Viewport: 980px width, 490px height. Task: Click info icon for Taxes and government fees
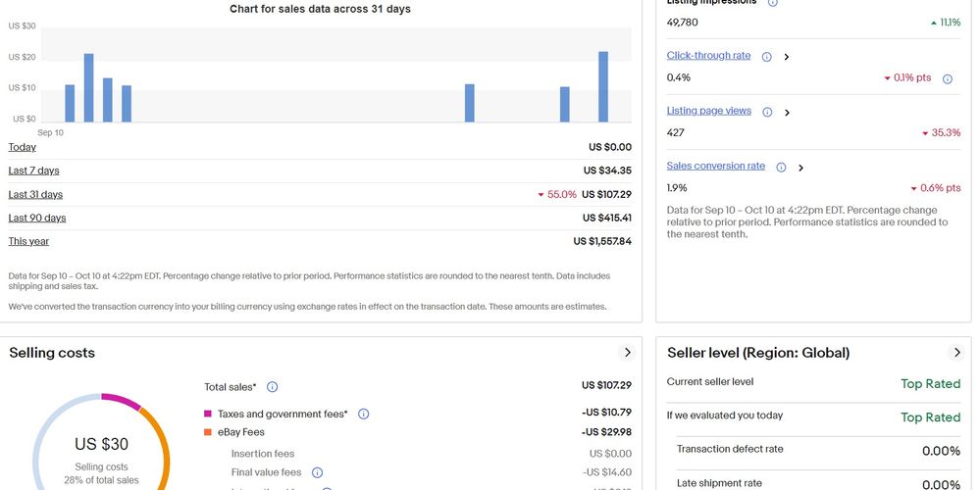coord(363,414)
